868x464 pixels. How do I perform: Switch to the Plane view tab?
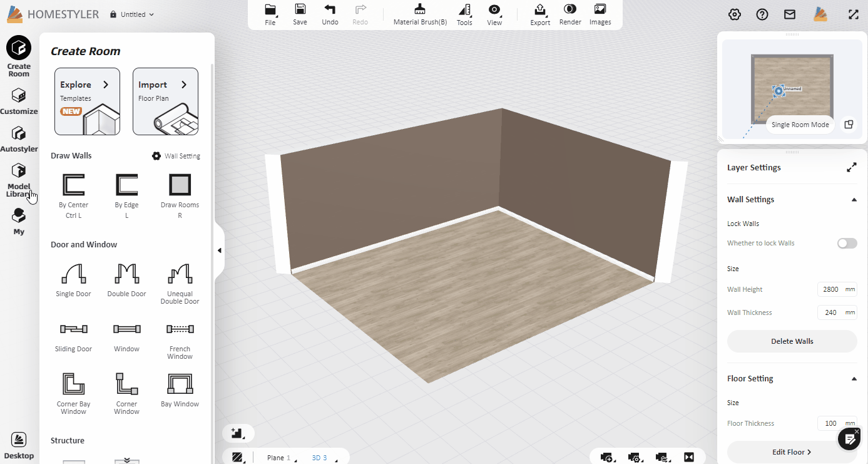[275, 458]
